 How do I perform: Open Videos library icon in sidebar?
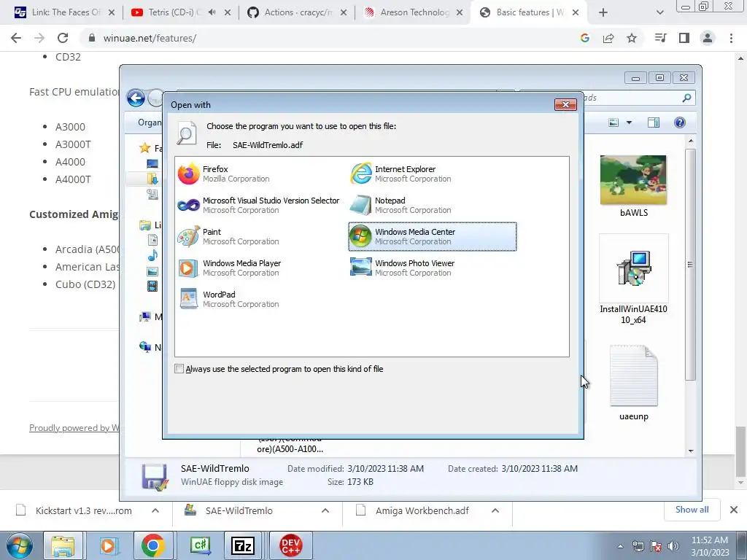152,286
